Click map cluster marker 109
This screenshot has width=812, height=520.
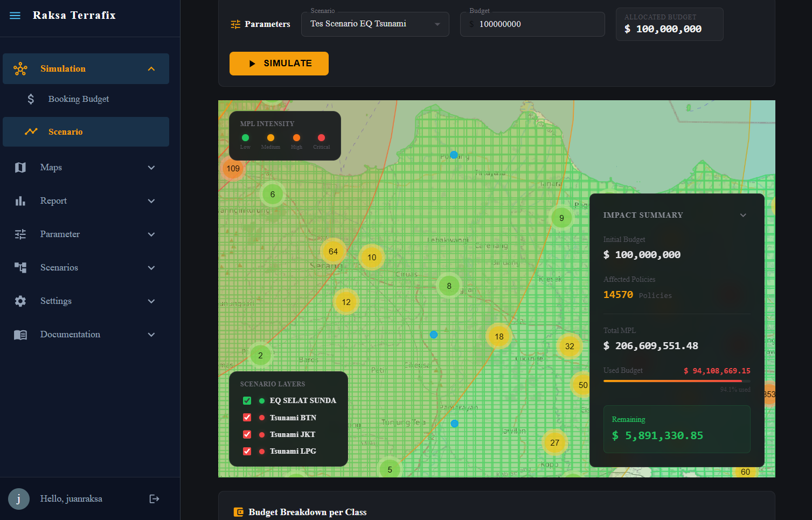[x=233, y=169]
